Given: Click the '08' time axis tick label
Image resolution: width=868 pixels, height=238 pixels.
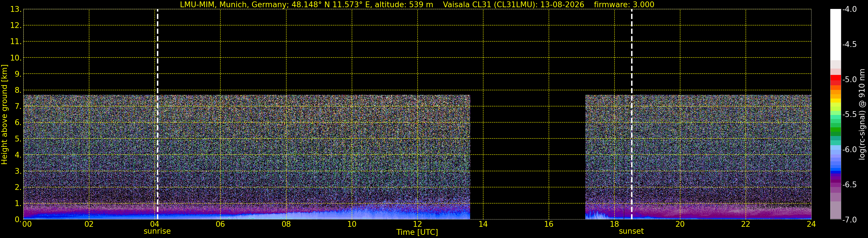Looking at the screenshot, I should coord(286,224).
